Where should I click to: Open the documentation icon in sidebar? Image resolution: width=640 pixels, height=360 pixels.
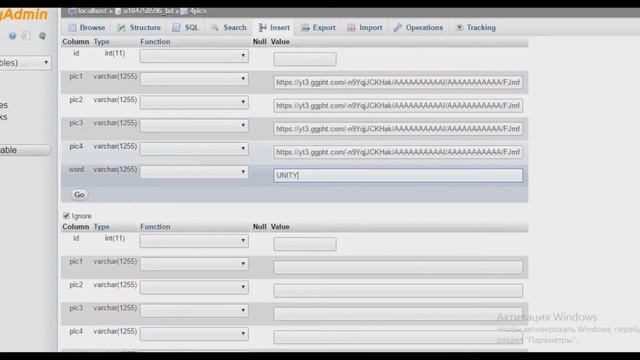27,36
